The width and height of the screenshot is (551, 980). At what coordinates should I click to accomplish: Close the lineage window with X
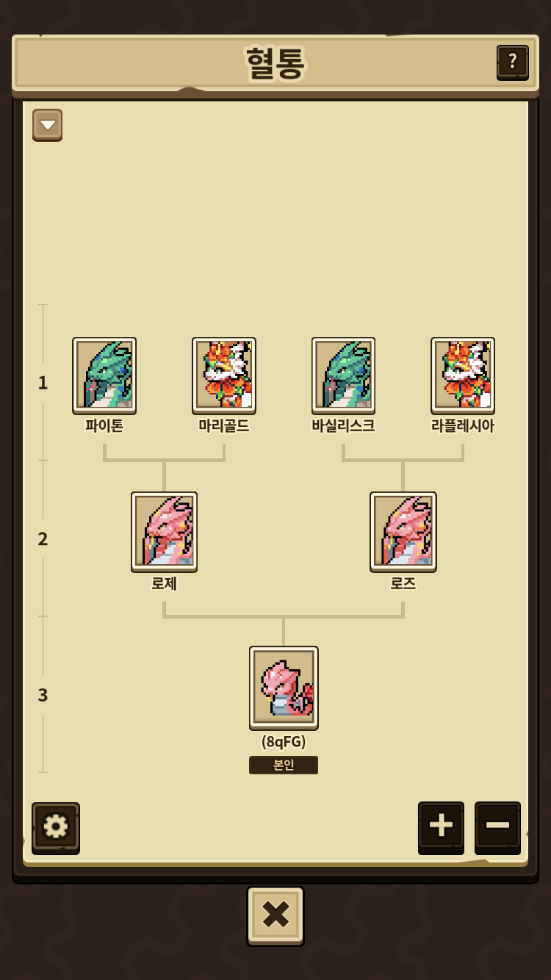(x=275, y=915)
